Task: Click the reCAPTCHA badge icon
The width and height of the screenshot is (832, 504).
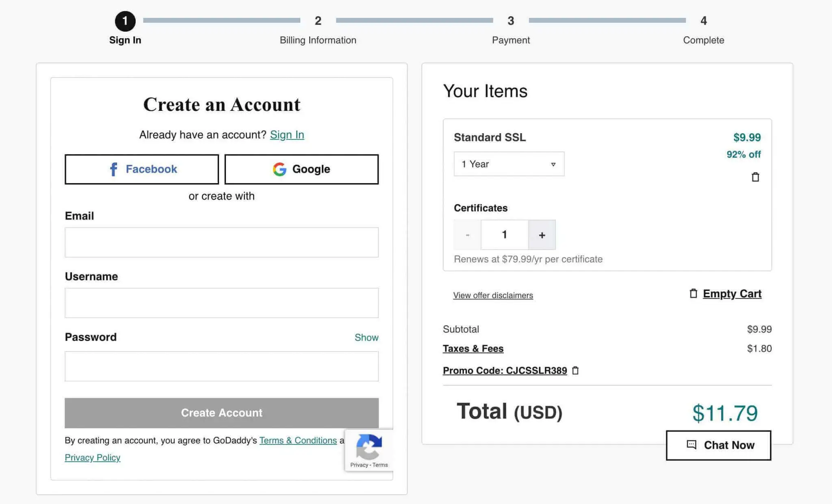Action: click(369, 446)
